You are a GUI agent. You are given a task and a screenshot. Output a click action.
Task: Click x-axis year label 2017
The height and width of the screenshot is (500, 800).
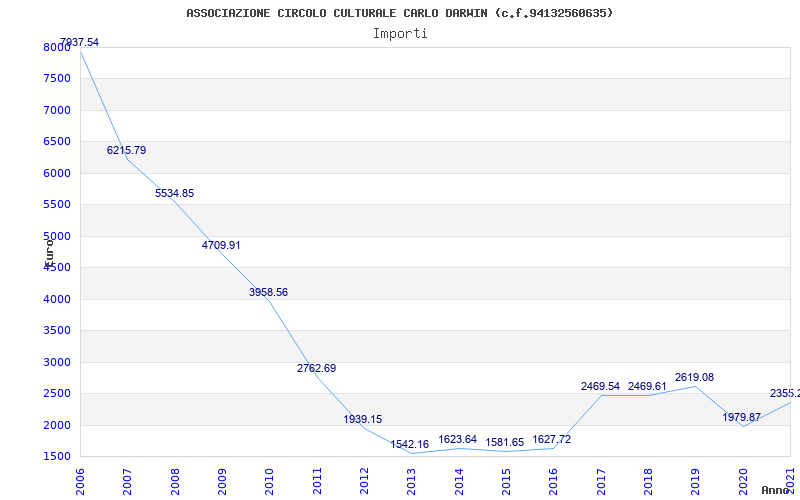(x=601, y=482)
